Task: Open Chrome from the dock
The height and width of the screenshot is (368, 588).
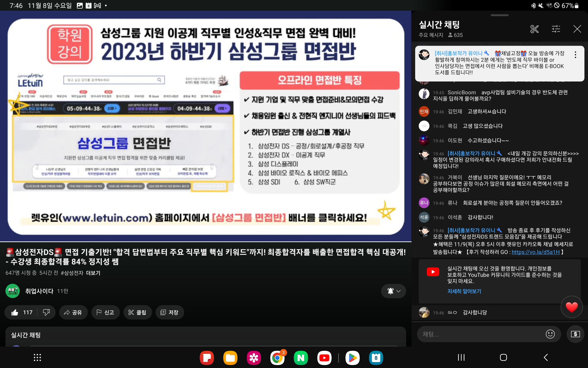Action: coord(277,358)
